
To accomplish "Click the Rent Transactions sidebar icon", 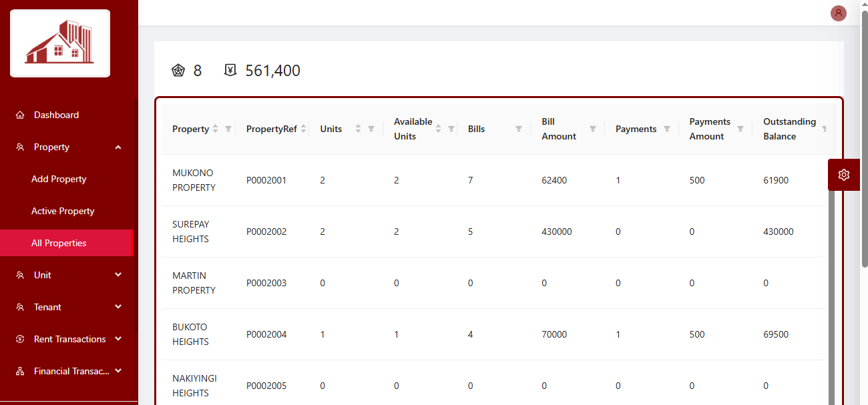I will (20, 339).
